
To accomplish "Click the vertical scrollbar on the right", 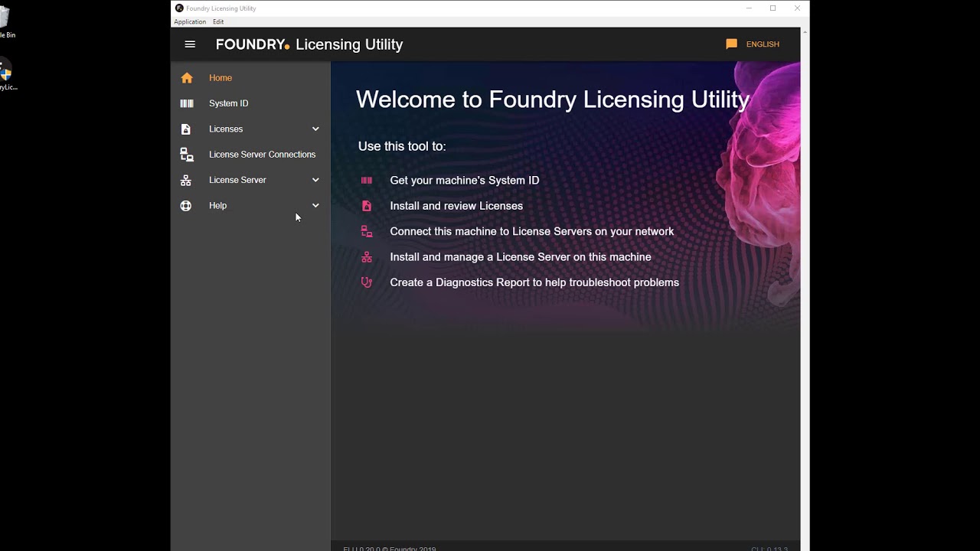I will click(805, 289).
